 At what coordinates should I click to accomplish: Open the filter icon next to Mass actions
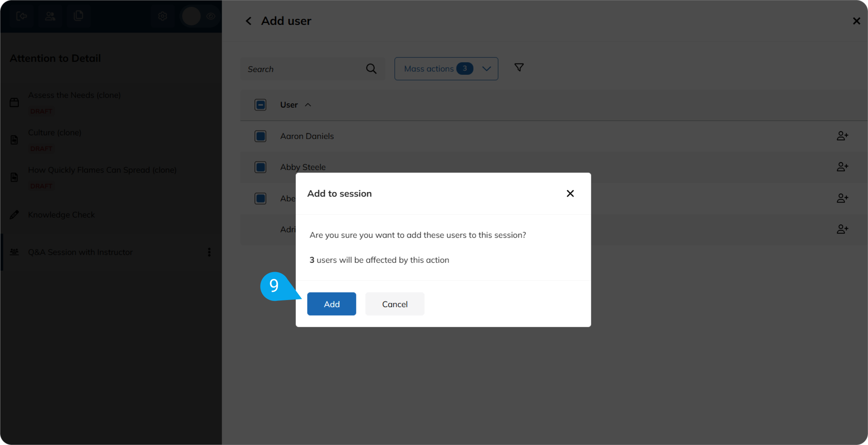click(518, 67)
